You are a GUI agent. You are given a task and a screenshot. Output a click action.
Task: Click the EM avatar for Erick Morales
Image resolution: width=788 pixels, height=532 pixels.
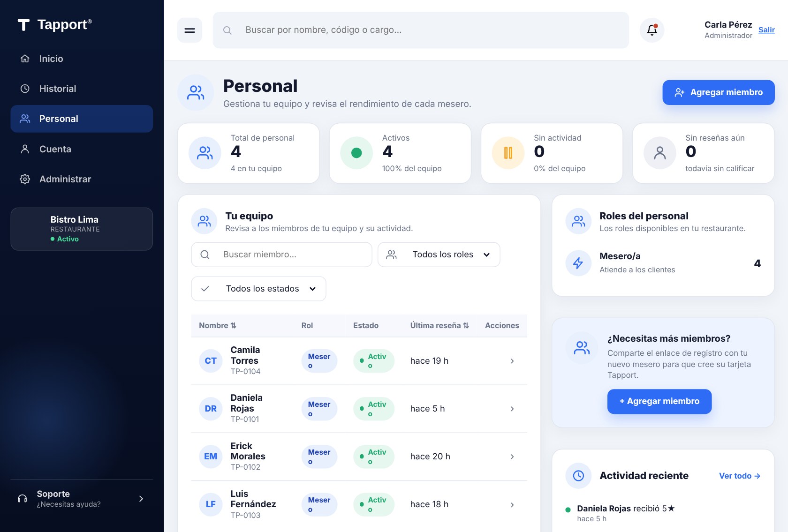point(211,457)
